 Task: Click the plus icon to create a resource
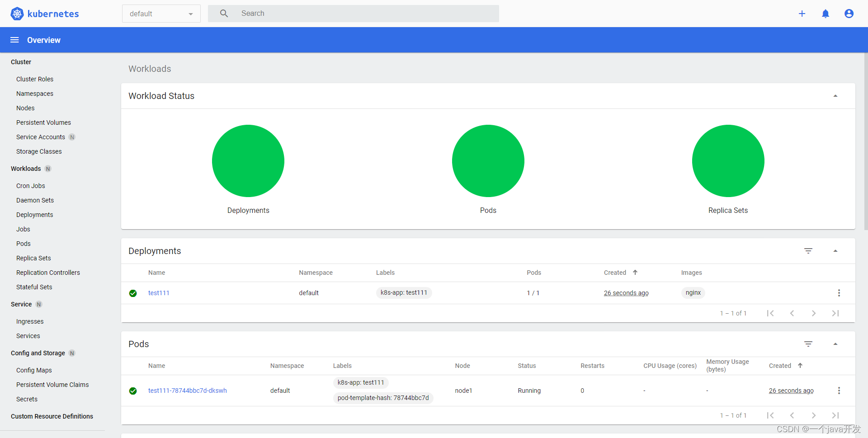pyautogui.click(x=802, y=14)
